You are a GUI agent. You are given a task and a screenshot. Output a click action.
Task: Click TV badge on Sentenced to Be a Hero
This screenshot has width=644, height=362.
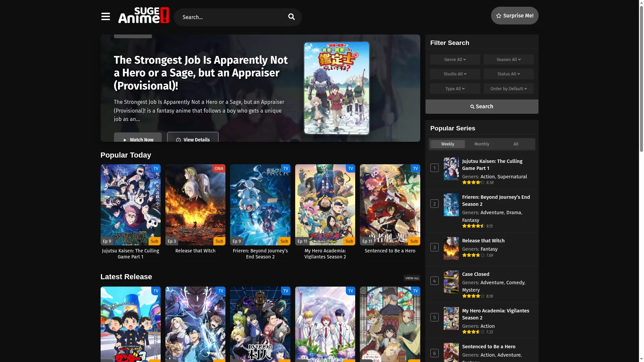[415, 168]
